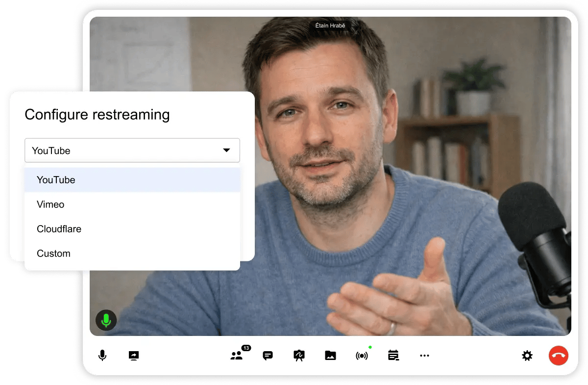
Task: Open the agenda/notes panel
Action: tap(393, 356)
